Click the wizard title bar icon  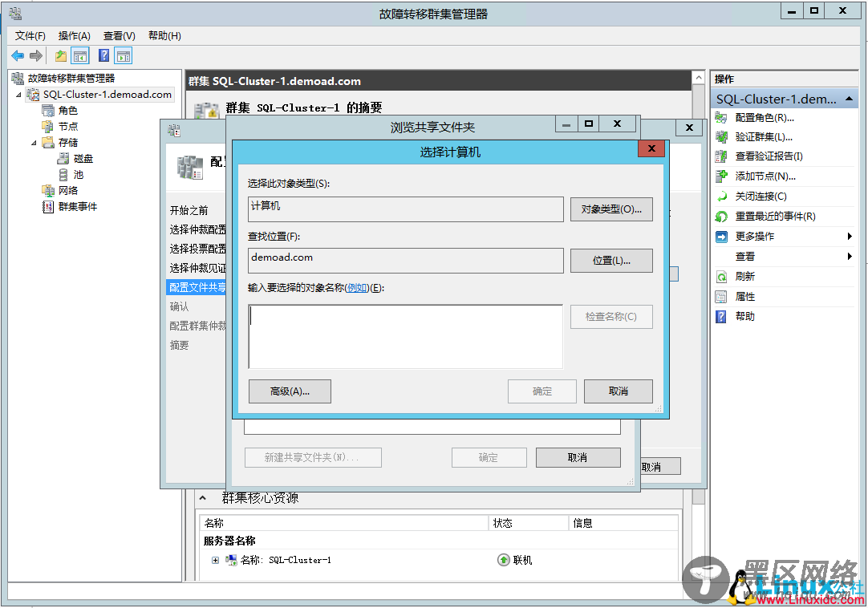[x=174, y=131]
